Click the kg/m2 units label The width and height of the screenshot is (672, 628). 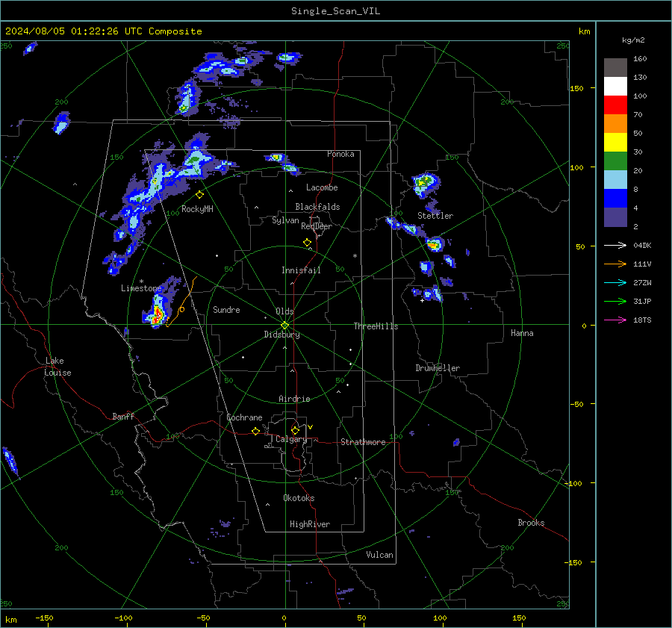coord(633,40)
